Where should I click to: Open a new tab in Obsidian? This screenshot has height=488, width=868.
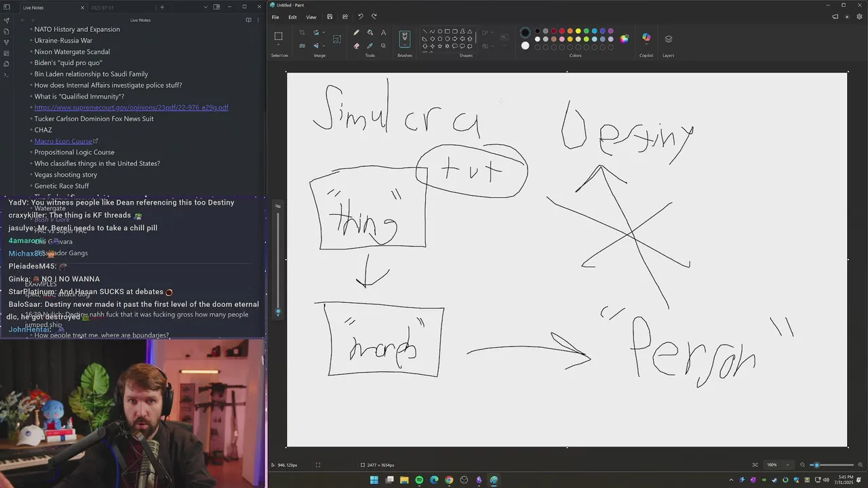pyautogui.click(x=161, y=7)
